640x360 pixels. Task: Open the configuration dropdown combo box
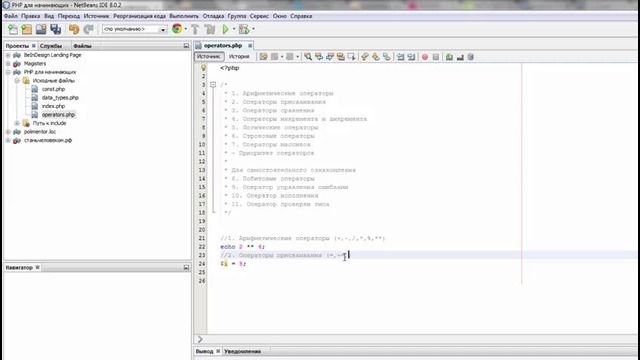coord(135,29)
